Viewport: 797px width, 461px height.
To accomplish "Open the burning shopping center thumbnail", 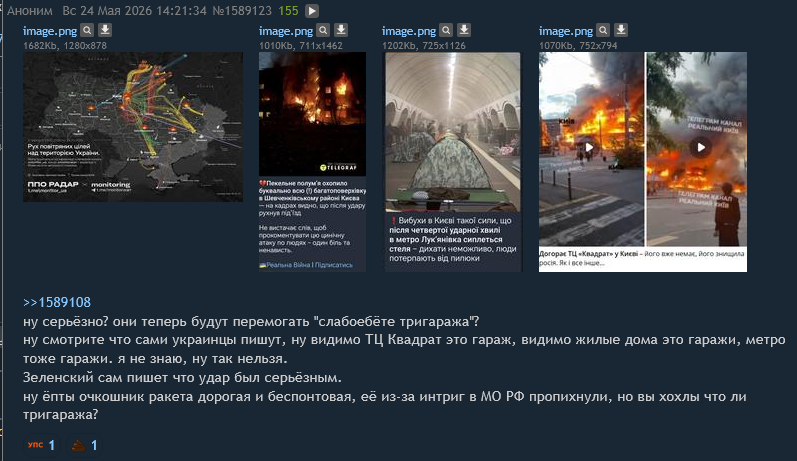I will point(643,162).
